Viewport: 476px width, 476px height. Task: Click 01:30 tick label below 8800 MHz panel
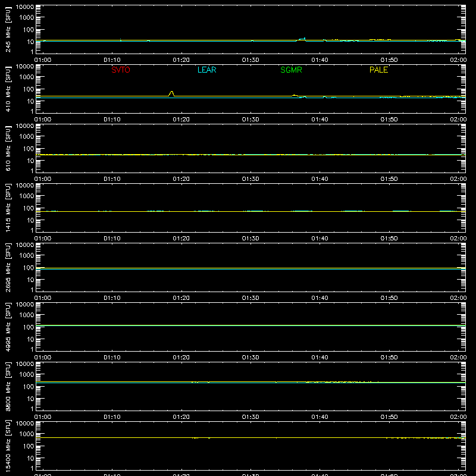click(250, 417)
